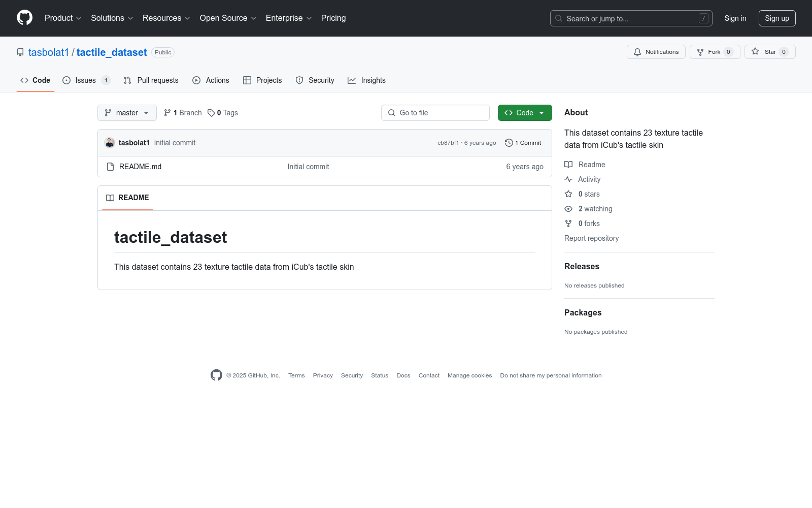The height and width of the screenshot is (508, 812).
Task: Click the GitHub logo in the header
Action: pyautogui.click(x=24, y=18)
